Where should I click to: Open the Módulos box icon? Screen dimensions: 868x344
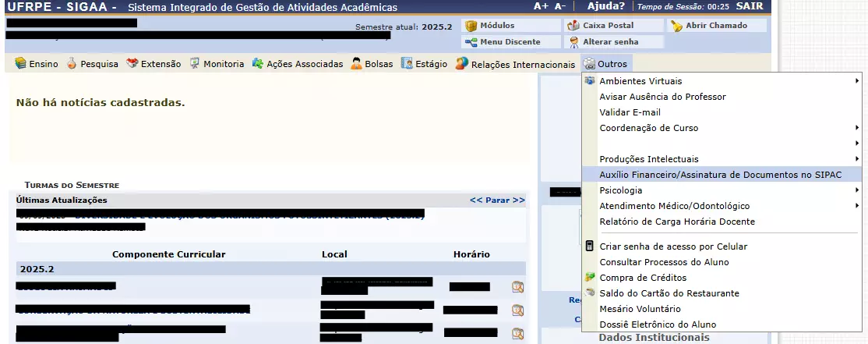tap(471, 26)
